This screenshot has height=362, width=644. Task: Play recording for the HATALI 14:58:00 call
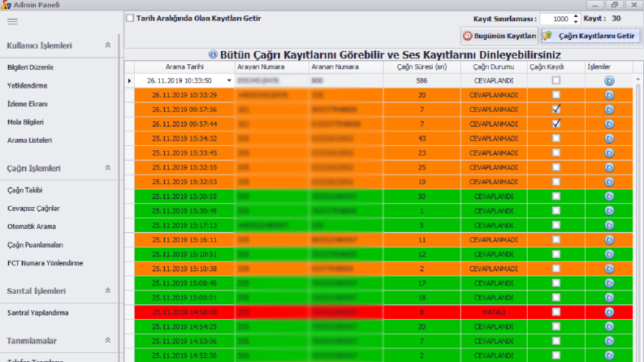pyautogui.click(x=609, y=312)
